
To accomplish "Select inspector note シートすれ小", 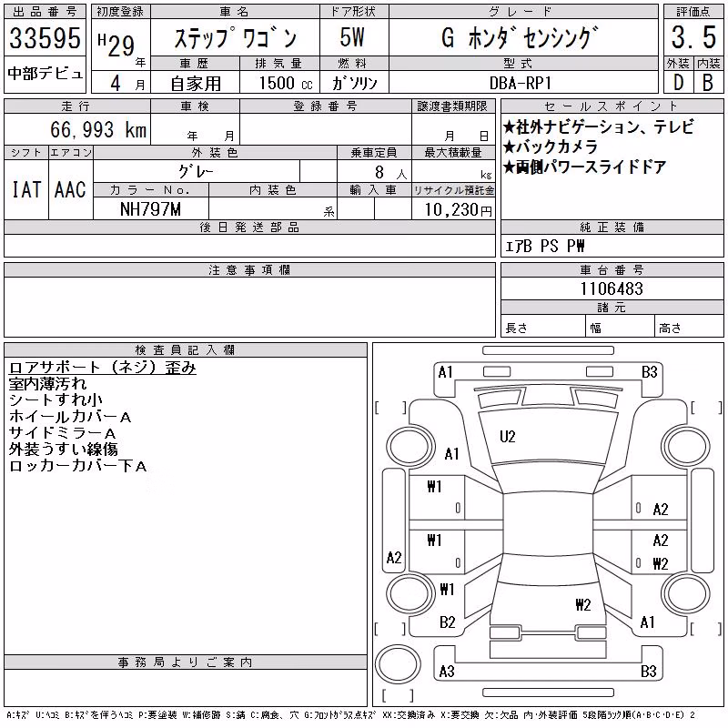I will [x=56, y=400].
